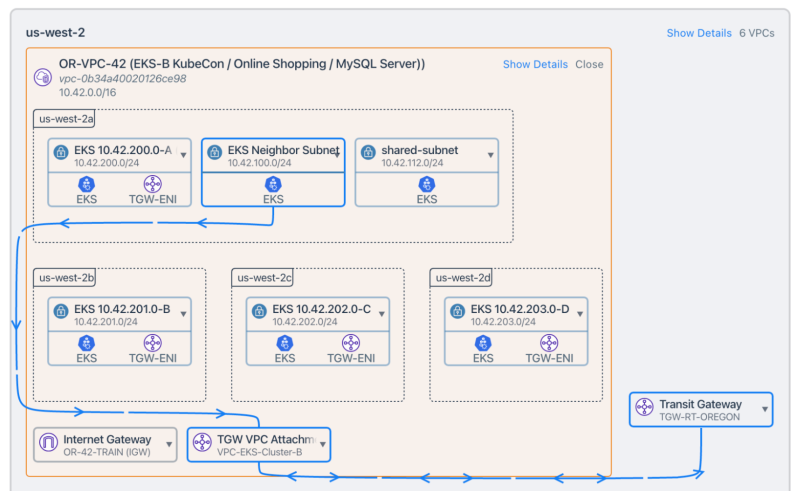Click the EKS icon in EKS 10.42.203.0-D subnet
This screenshot has height=491, width=800.
(x=483, y=343)
